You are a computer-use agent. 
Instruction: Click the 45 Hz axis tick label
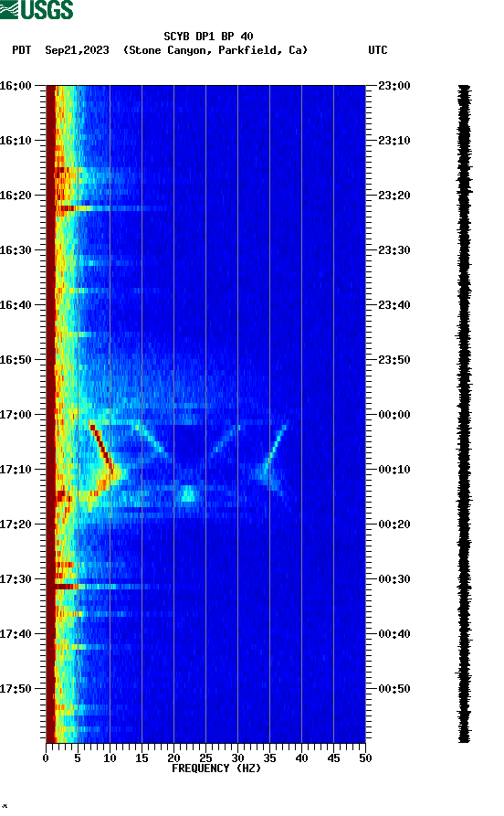[x=333, y=758]
